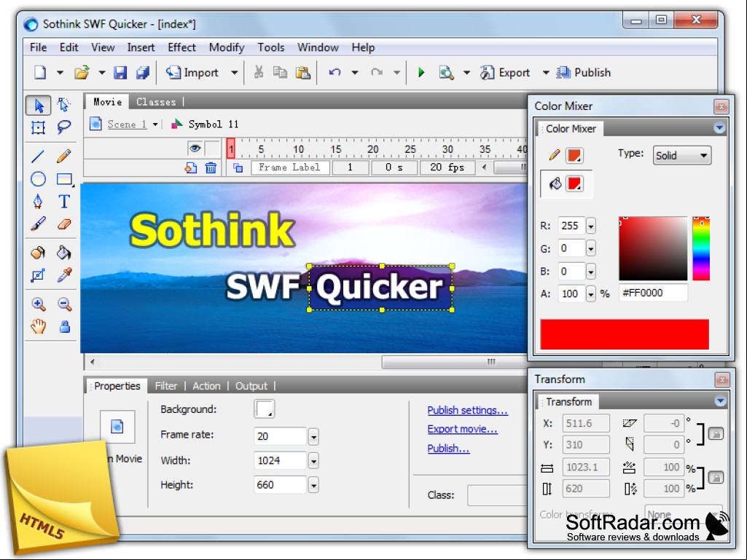747x560 pixels.
Task: Click the Preview icon in the toolbar
Action: tap(447, 72)
